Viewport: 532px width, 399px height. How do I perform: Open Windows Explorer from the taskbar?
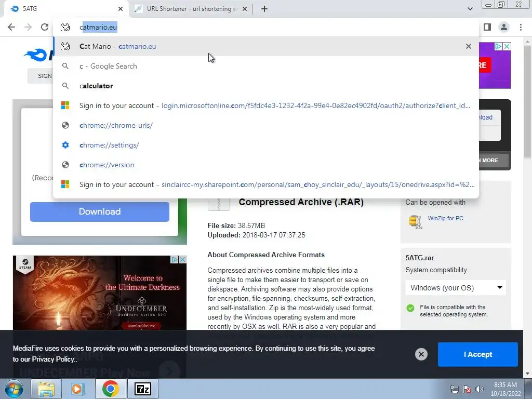click(x=46, y=389)
